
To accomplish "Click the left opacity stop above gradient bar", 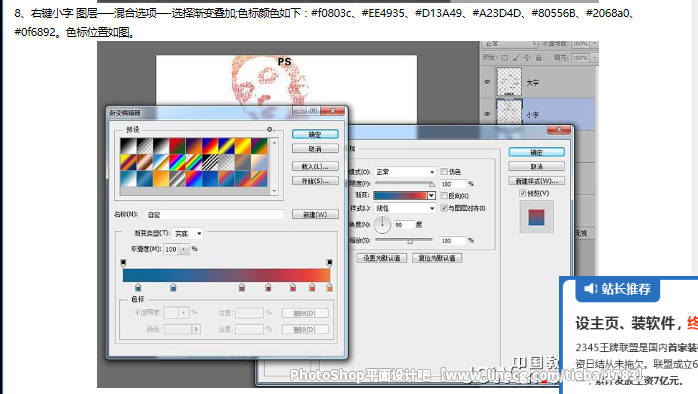I will (123, 263).
